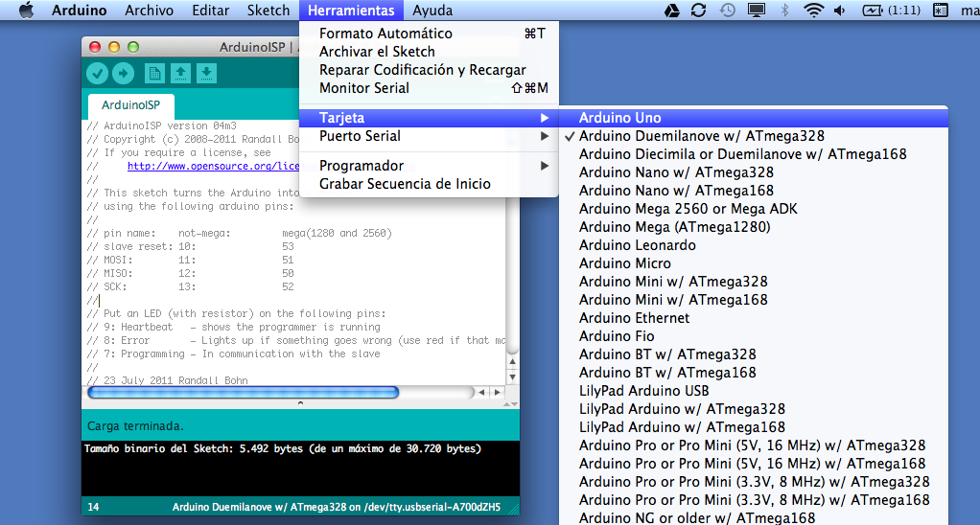The width and height of the screenshot is (980, 525).
Task: Pick Arduino Nano w/ ATmega168
Action: pos(754,191)
